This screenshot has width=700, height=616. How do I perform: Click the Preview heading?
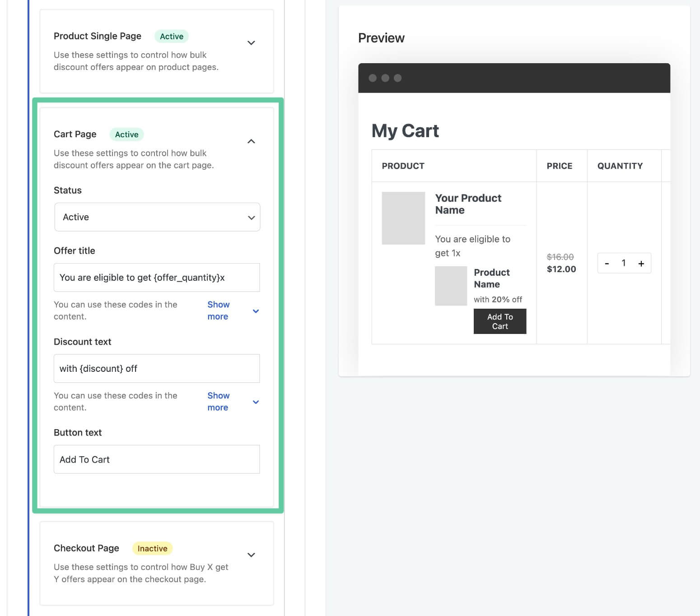[381, 38]
